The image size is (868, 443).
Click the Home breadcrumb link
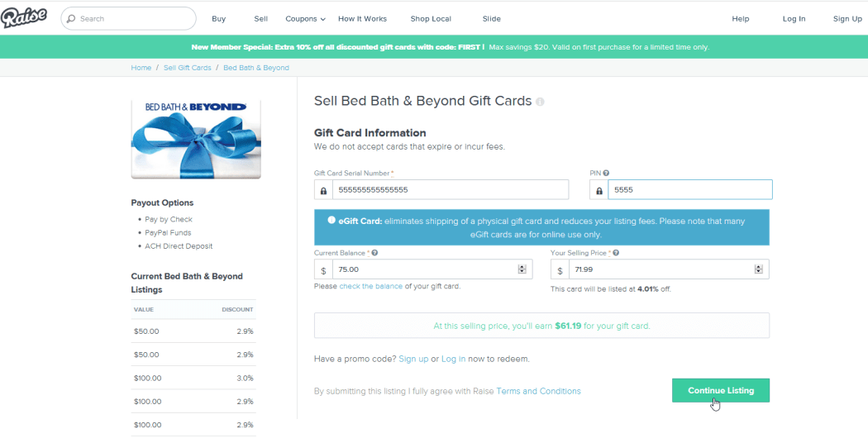point(141,68)
